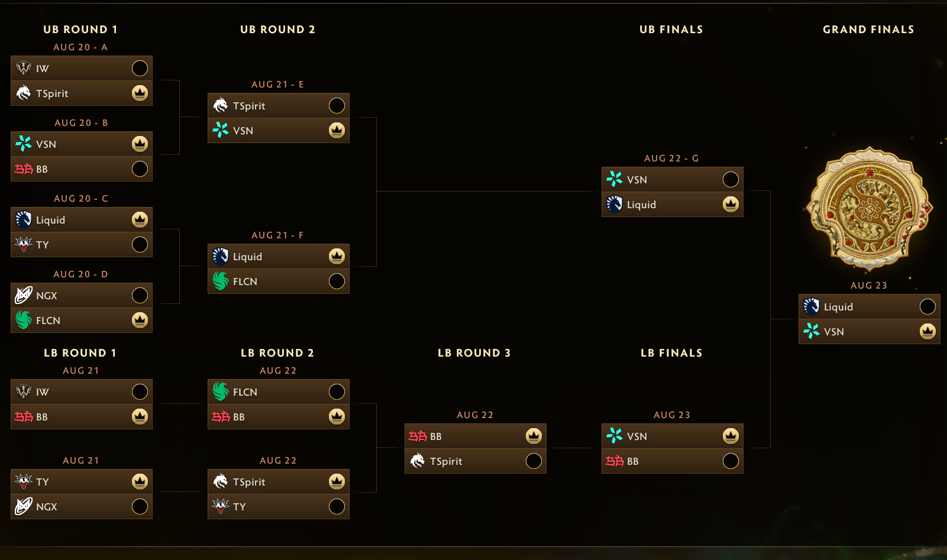
Task: Select the UB Round 1 heading
Action: [x=80, y=30]
